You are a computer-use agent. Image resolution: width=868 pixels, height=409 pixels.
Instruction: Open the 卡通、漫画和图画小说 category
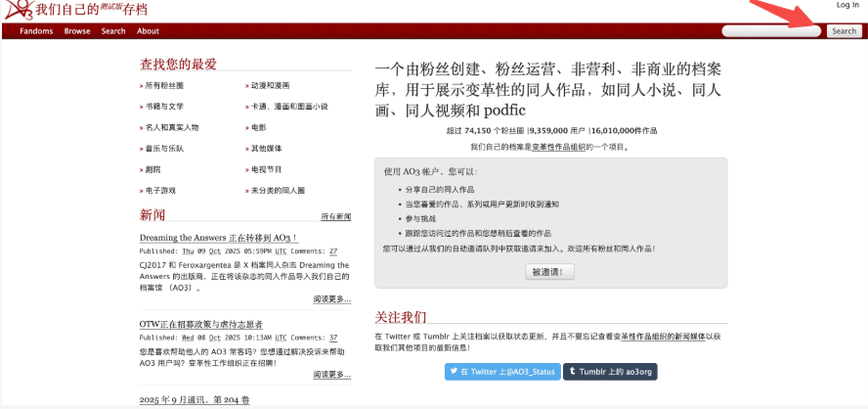point(289,107)
